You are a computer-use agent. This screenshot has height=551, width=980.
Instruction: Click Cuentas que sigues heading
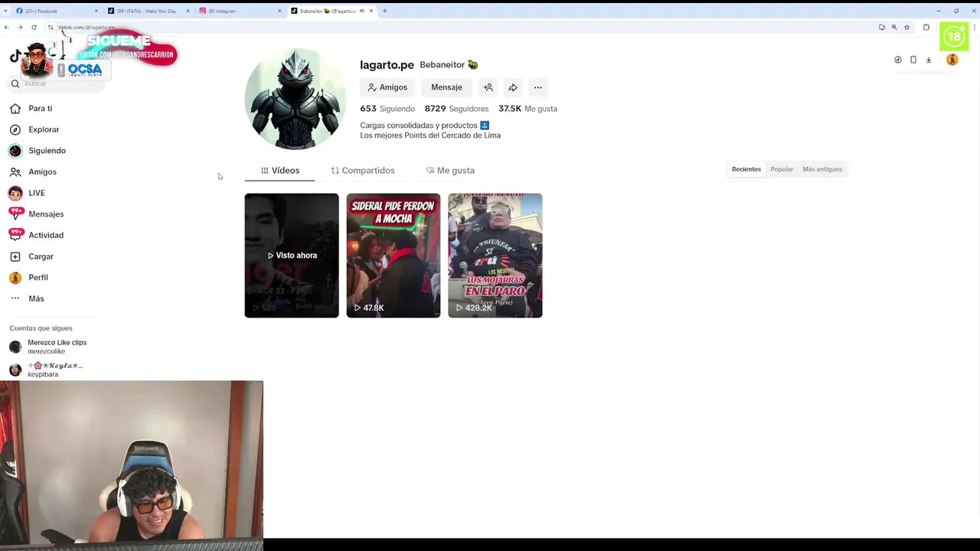pyautogui.click(x=41, y=328)
